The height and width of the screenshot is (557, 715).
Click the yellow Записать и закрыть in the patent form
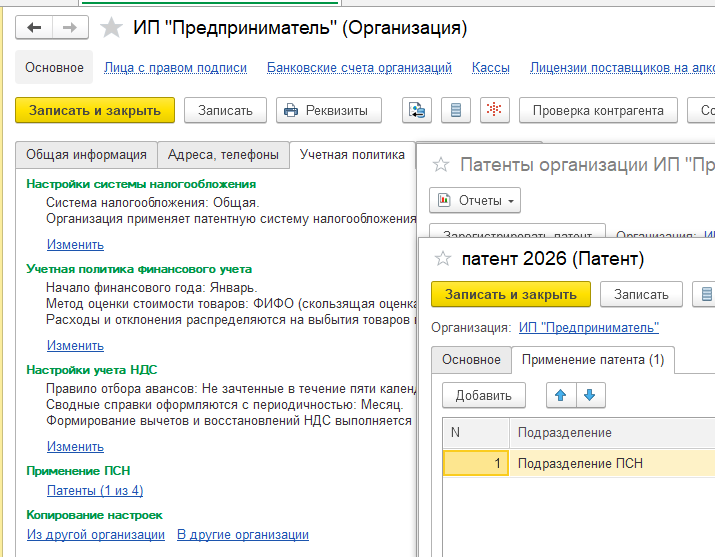click(x=511, y=294)
